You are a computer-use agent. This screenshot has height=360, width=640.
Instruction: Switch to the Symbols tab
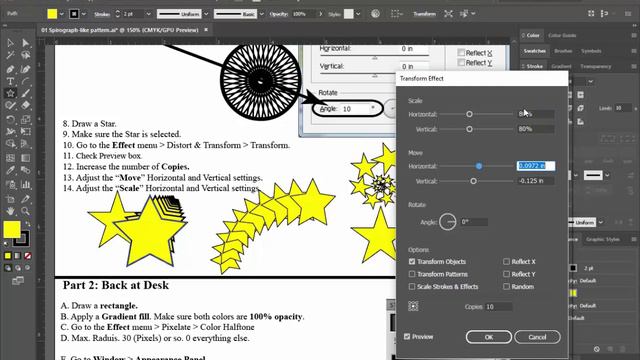point(591,51)
